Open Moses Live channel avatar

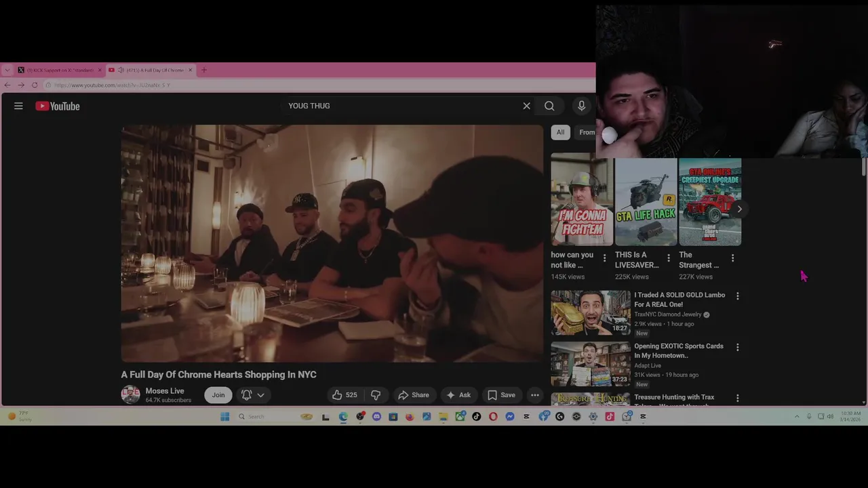click(x=130, y=394)
